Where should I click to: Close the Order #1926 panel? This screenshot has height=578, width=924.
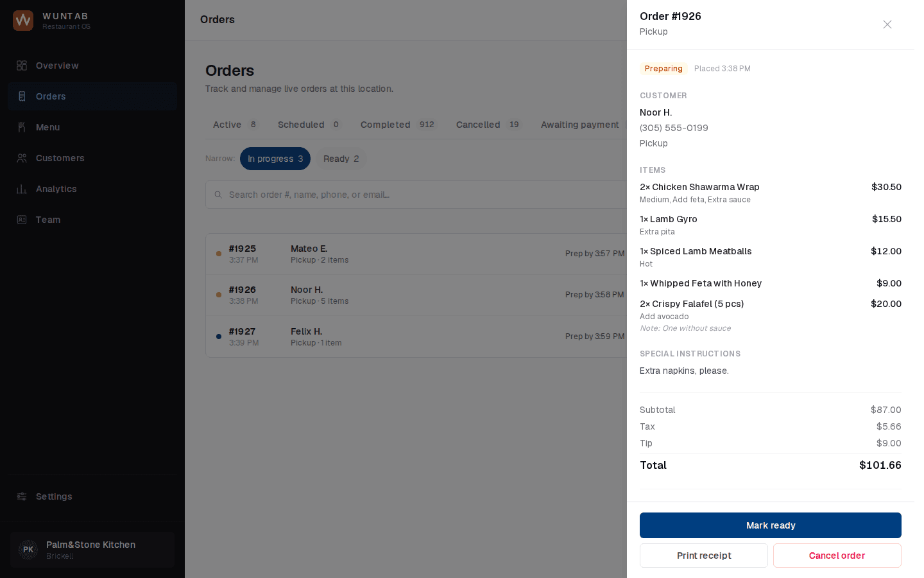(887, 24)
